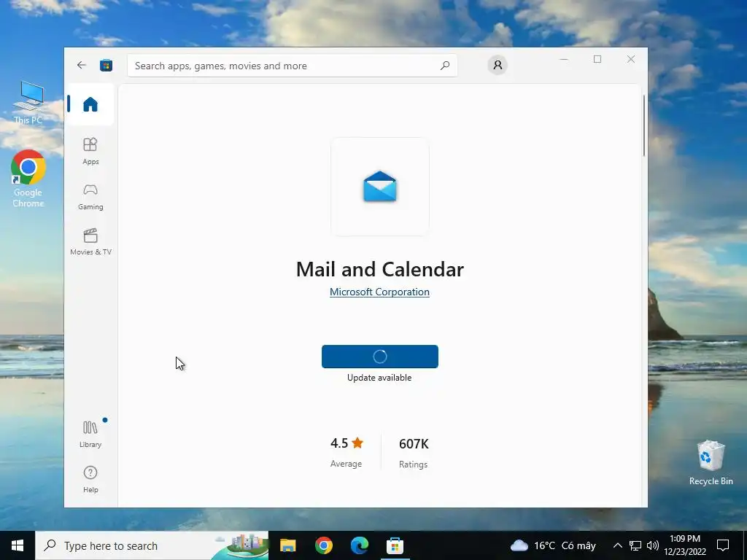Open the Windows Start menu

[x=18, y=545]
